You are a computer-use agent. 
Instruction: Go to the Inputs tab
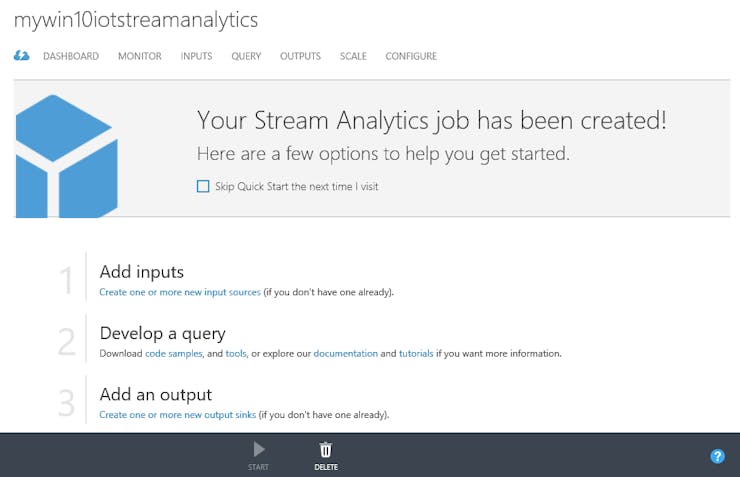coord(196,56)
